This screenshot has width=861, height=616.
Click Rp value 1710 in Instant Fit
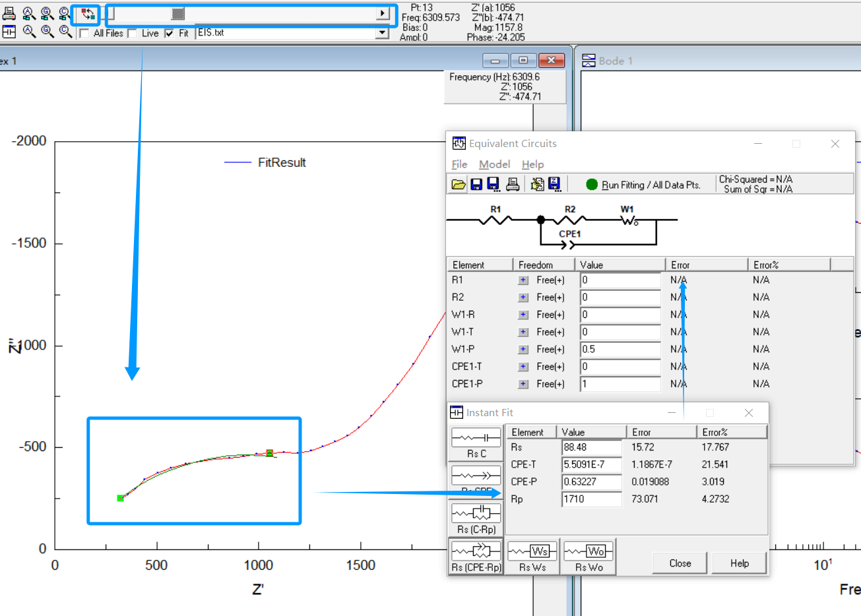pyautogui.click(x=592, y=499)
